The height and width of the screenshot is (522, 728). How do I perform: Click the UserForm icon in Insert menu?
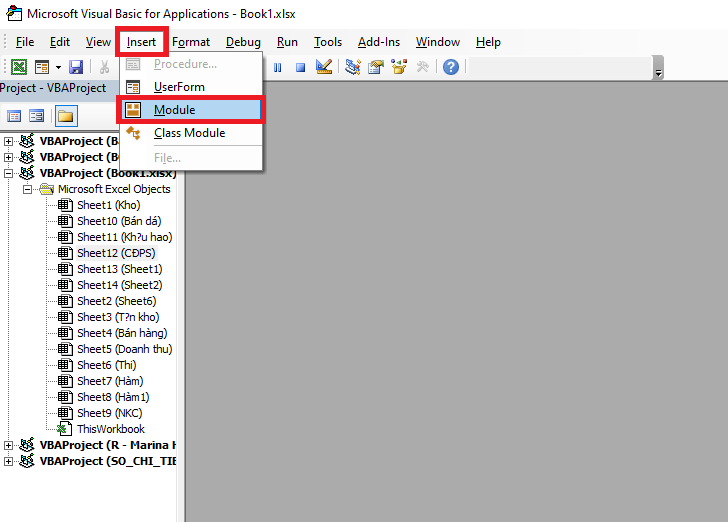click(x=133, y=87)
